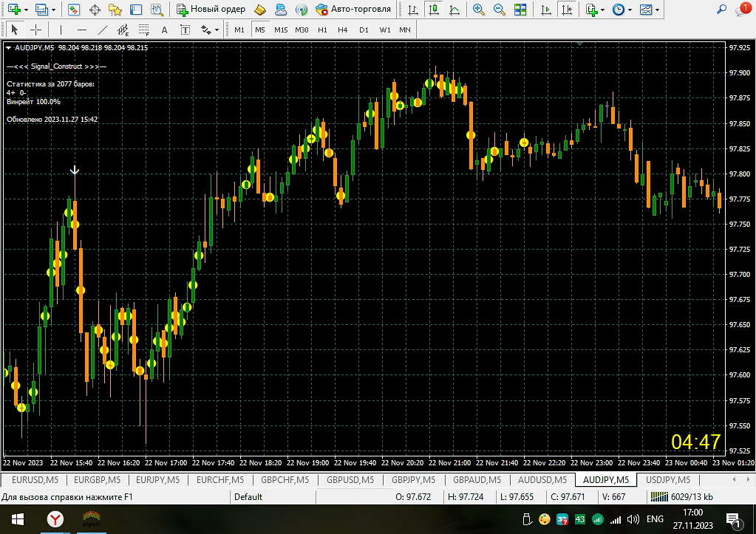Select the Crosshair tool
Viewport: 756px width, 534px height.
35,30
